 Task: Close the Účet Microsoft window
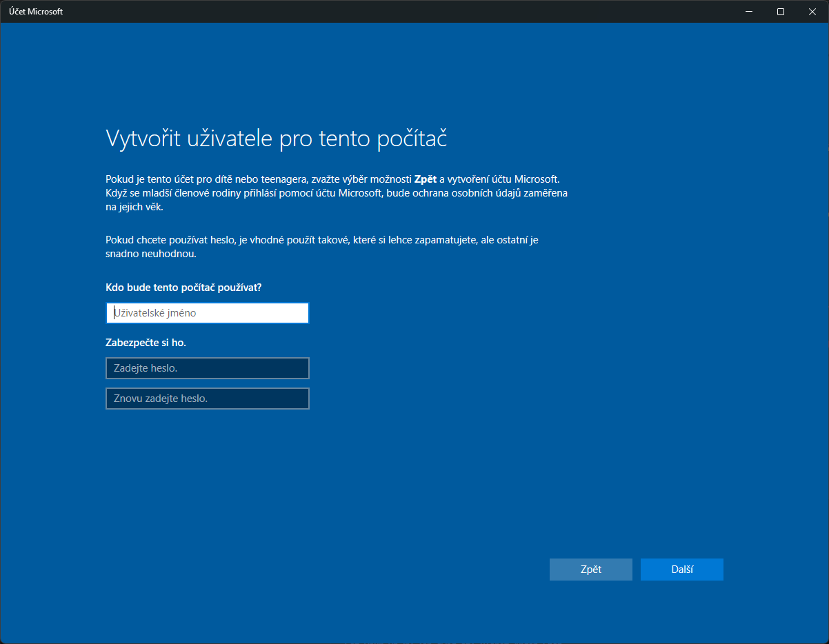coord(812,12)
